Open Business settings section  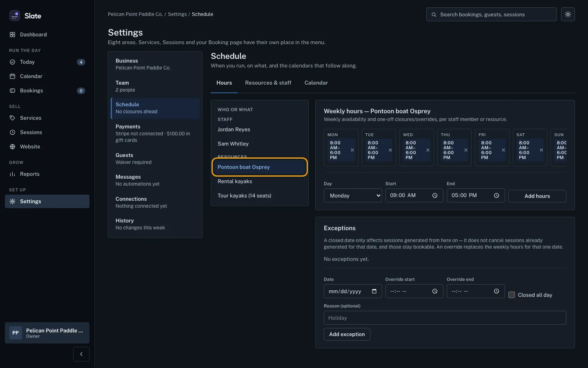pyautogui.click(x=155, y=64)
